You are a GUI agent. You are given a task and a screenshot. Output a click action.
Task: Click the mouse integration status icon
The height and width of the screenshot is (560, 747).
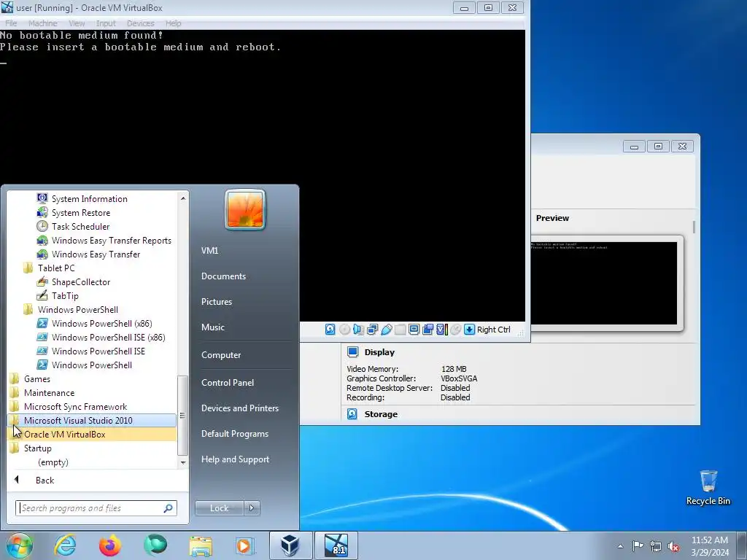tap(455, 330)
